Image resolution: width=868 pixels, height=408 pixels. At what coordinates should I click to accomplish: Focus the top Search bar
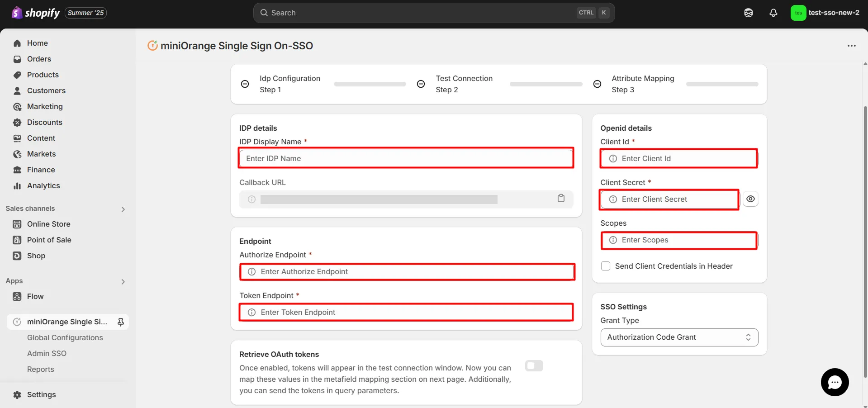(x=434, y=13)
